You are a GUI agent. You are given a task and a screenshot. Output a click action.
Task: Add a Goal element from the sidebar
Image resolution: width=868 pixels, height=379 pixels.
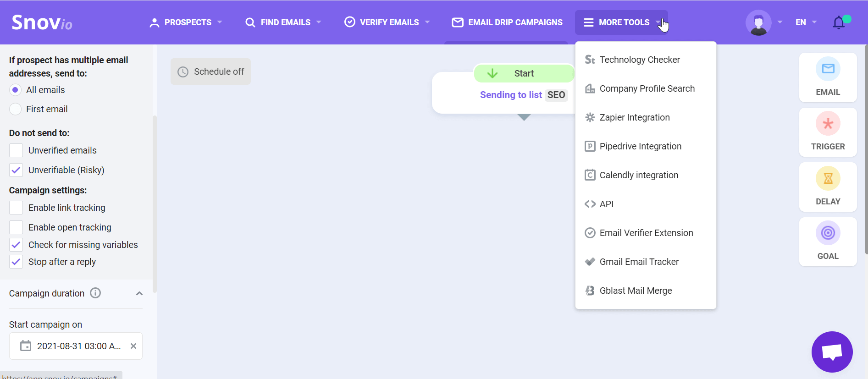coord(828,242)
